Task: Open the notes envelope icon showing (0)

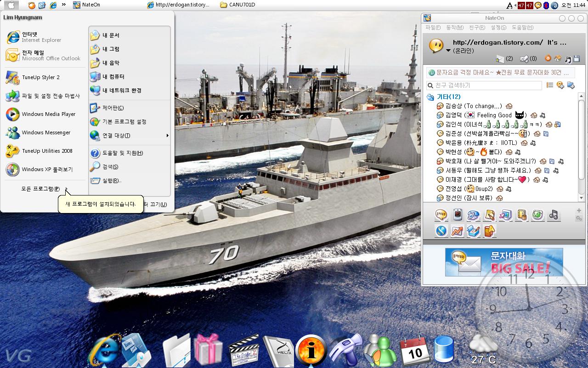Action: [524, 59]
